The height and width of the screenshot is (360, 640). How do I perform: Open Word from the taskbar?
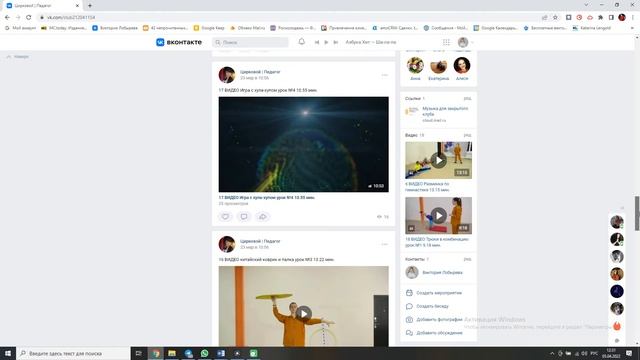221,353
